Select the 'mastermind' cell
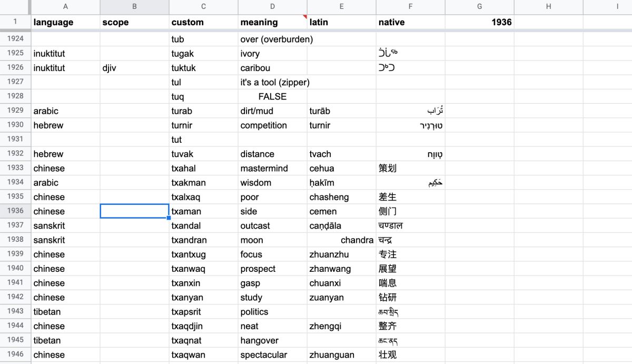Viewport: 632px width, 364px height. (x=273, y=168)
